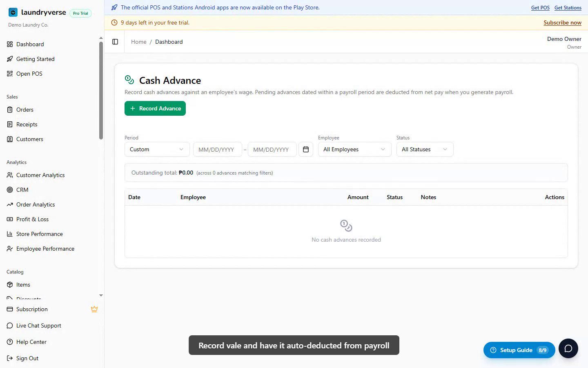
Task: Select Customers in the sidebar menu
Action: 51,139
